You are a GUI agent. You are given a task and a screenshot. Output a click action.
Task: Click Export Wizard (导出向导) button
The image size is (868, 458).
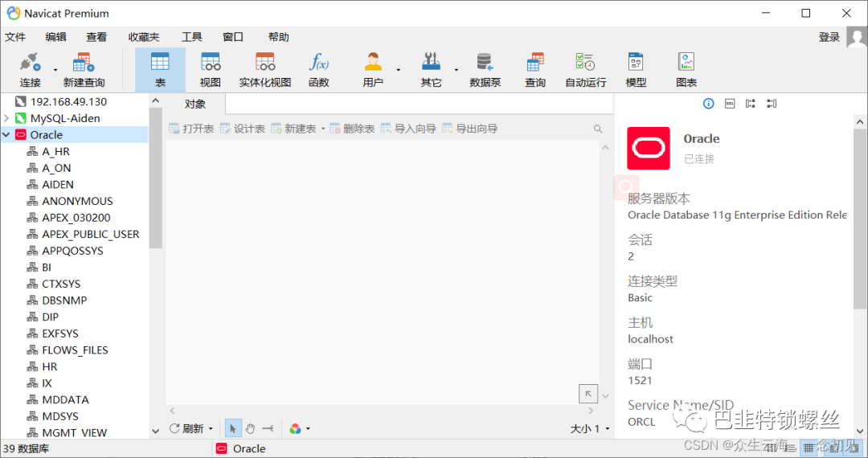470,129
